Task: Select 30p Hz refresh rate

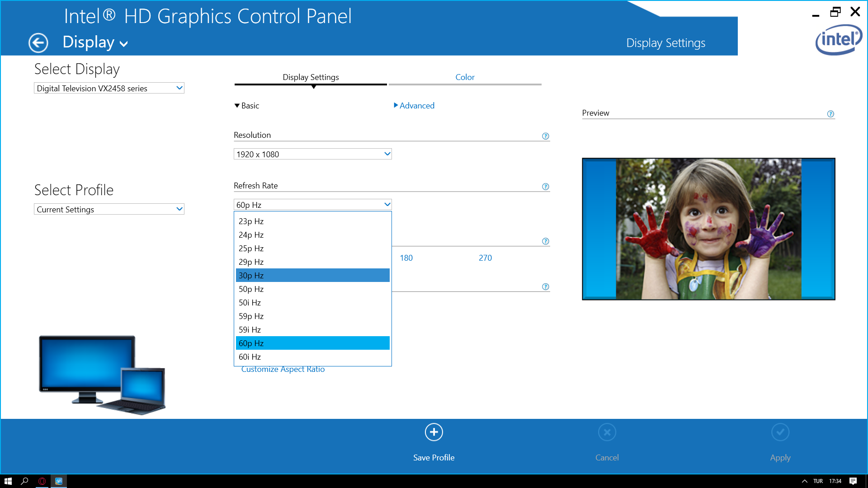Action: tap(312, 275)
